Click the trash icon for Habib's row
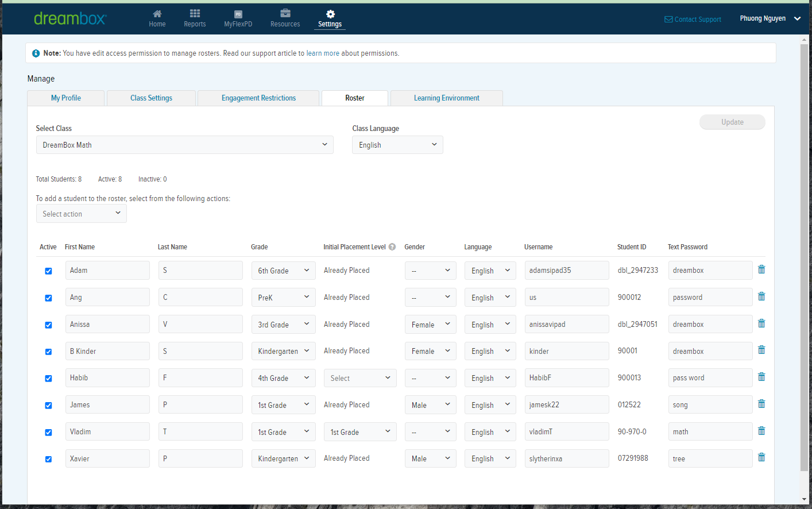Viewport: 812px width, 509px height. 761,377
